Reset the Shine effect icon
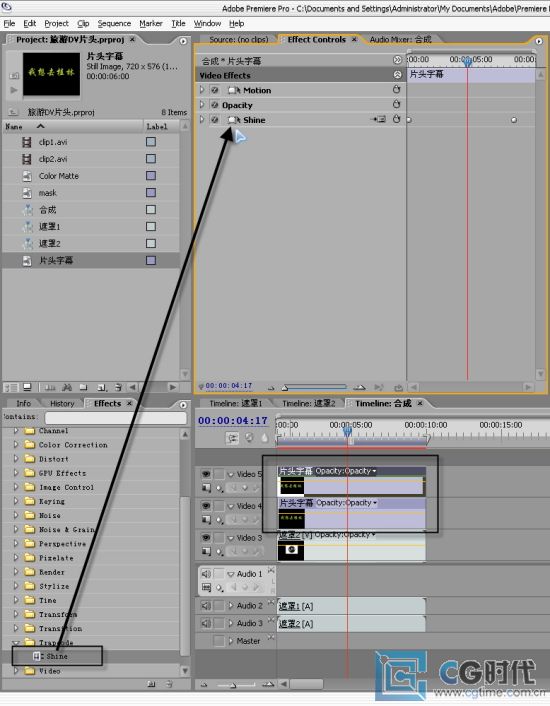 tap(397, 119)
